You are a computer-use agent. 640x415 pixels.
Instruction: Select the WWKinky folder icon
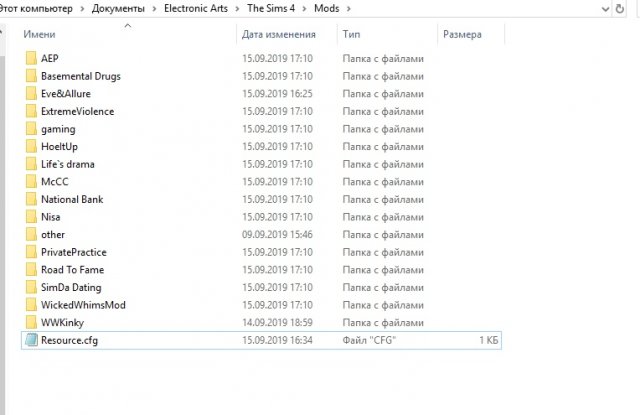tap(31, 322)
